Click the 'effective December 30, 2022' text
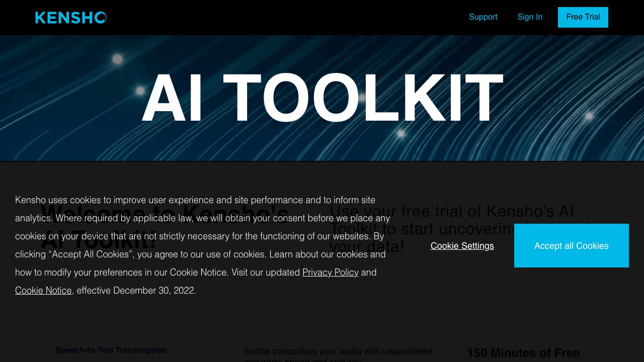Image resolution: width=644 pixels, height=362 pixels. [x=136, y=291]
